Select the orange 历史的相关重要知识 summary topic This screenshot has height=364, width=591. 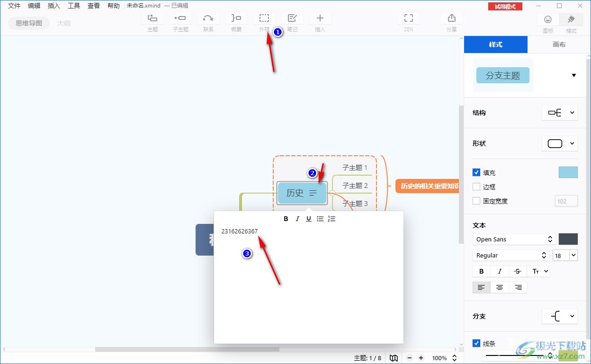[428, 186]
